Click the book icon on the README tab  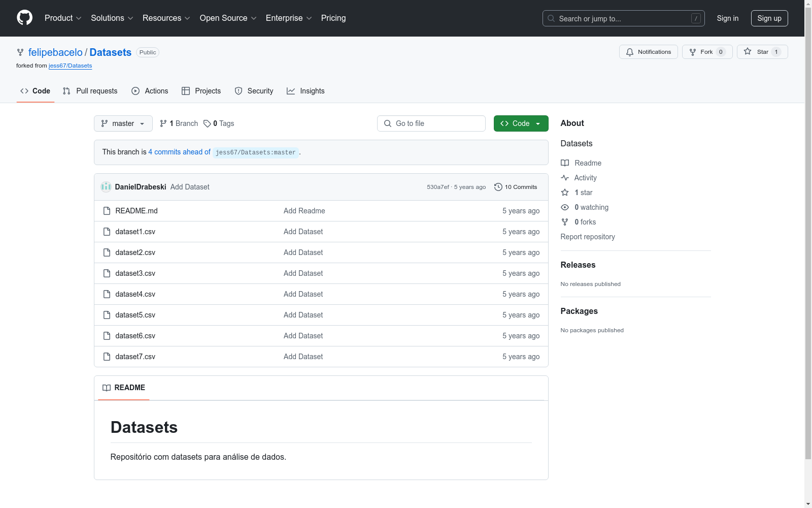107,388
